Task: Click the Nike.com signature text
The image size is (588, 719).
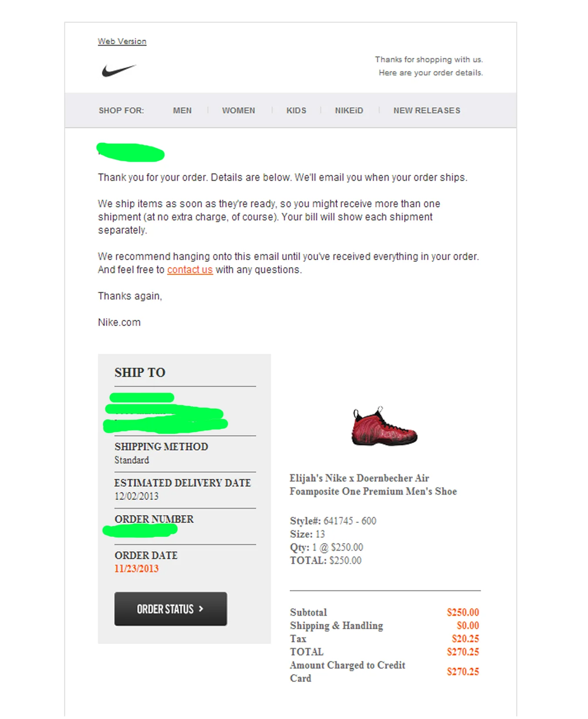Action: (x=119, y=322)
